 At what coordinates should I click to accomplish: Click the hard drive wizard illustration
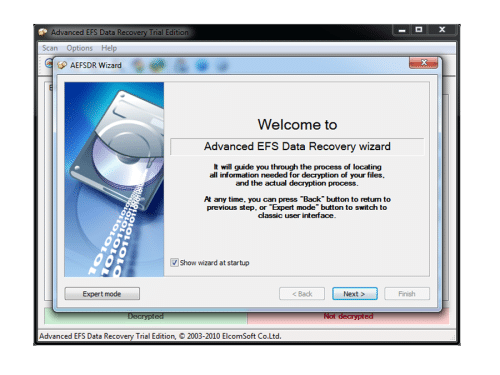point(114,179)
